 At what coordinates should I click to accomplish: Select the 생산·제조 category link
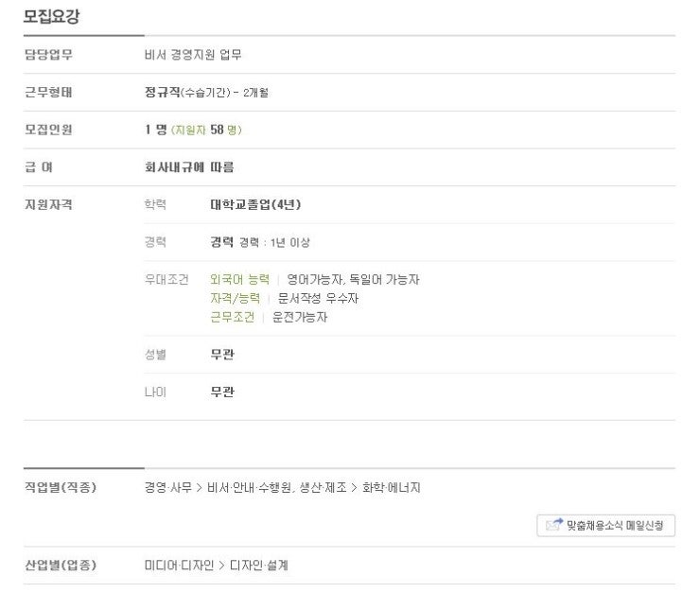[323, 487]
